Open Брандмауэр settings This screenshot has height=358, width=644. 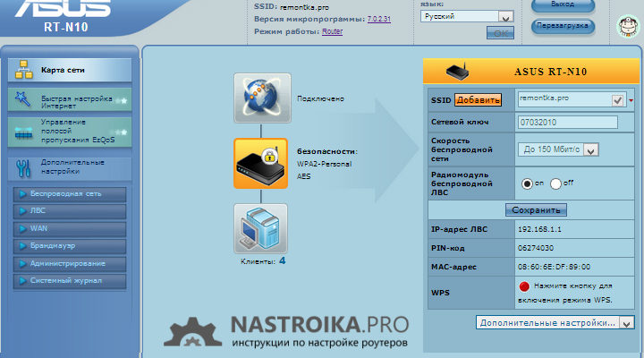point(70,246)
